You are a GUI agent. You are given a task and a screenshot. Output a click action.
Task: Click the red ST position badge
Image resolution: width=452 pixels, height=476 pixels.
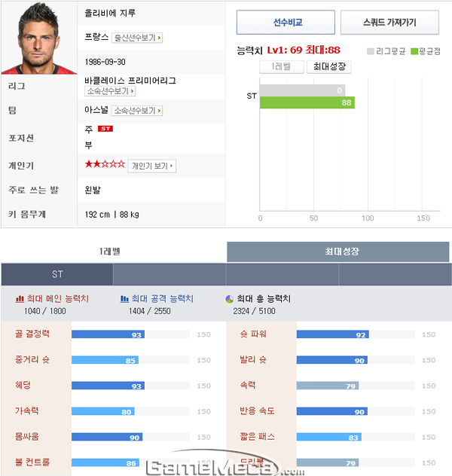(105, 129)
